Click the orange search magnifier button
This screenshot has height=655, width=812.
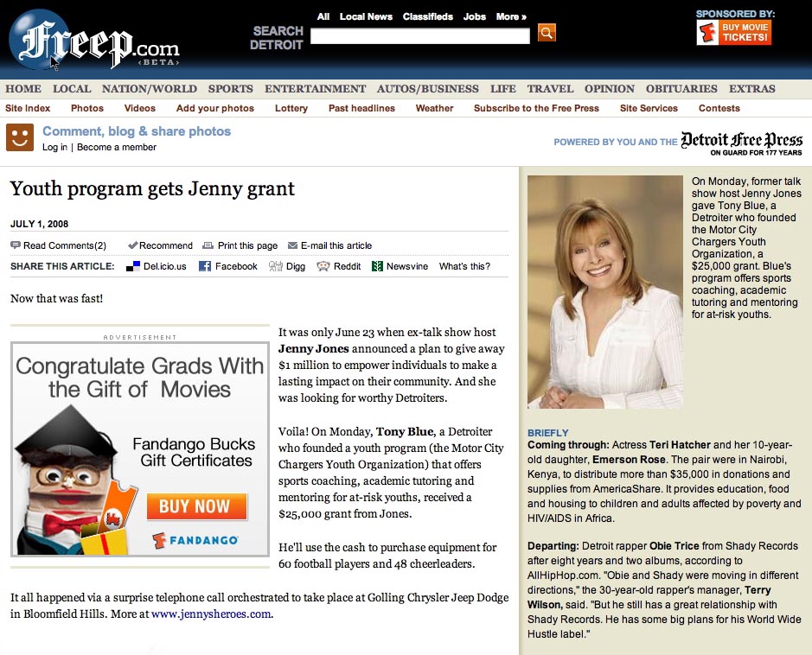click(547, 33)
